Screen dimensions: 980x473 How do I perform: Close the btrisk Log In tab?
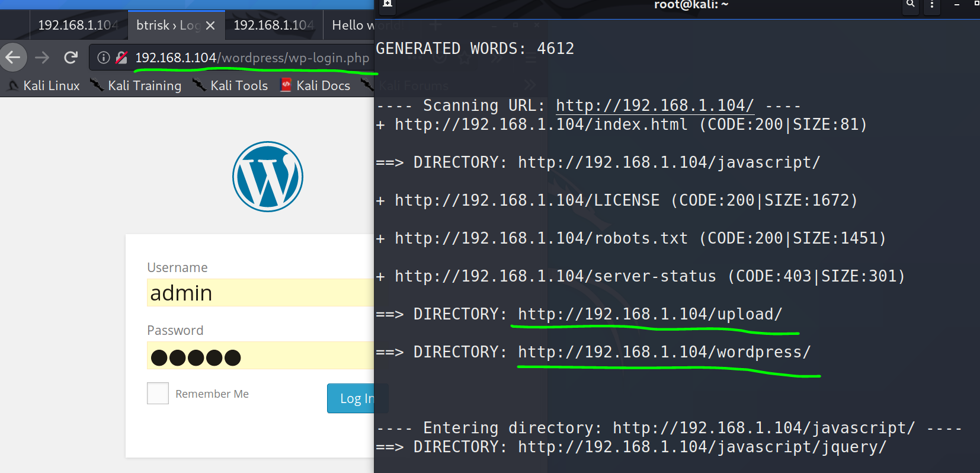[x=210, y=25]
